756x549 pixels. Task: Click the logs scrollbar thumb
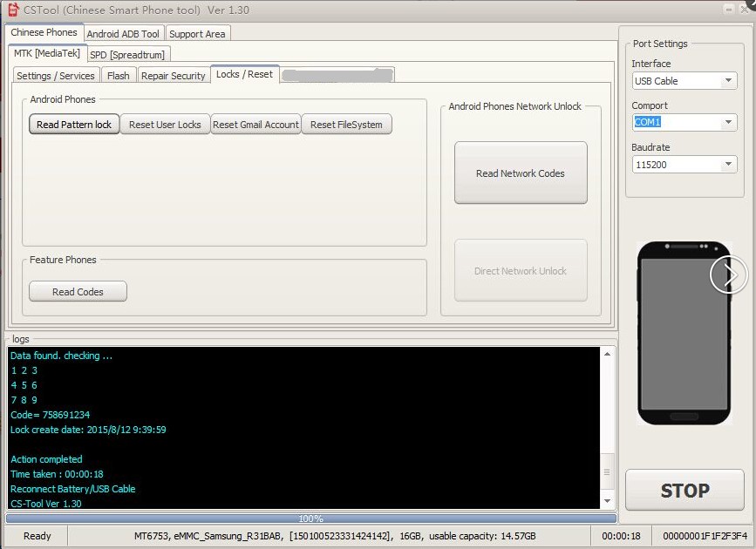(607, 472)
